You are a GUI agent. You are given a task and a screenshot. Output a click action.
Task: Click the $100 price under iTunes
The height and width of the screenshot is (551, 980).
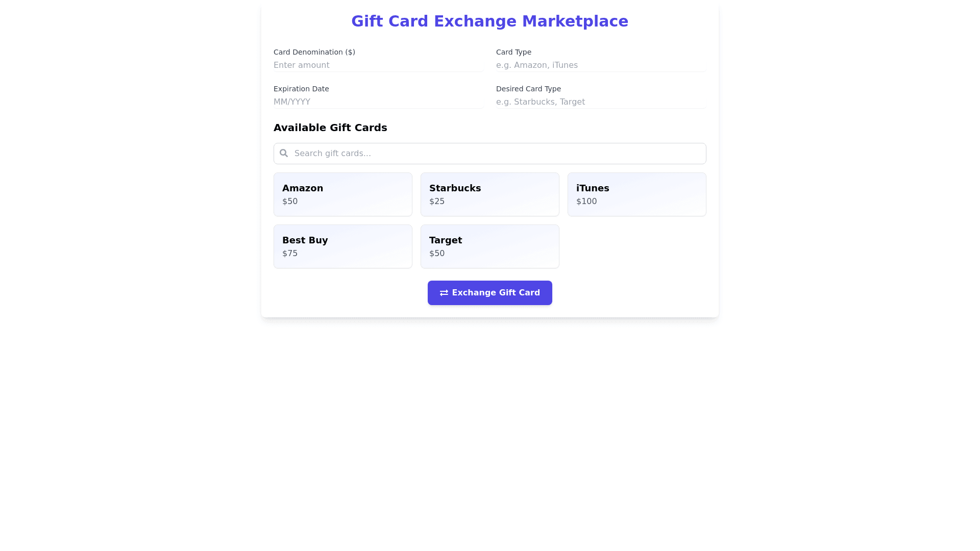586,202
